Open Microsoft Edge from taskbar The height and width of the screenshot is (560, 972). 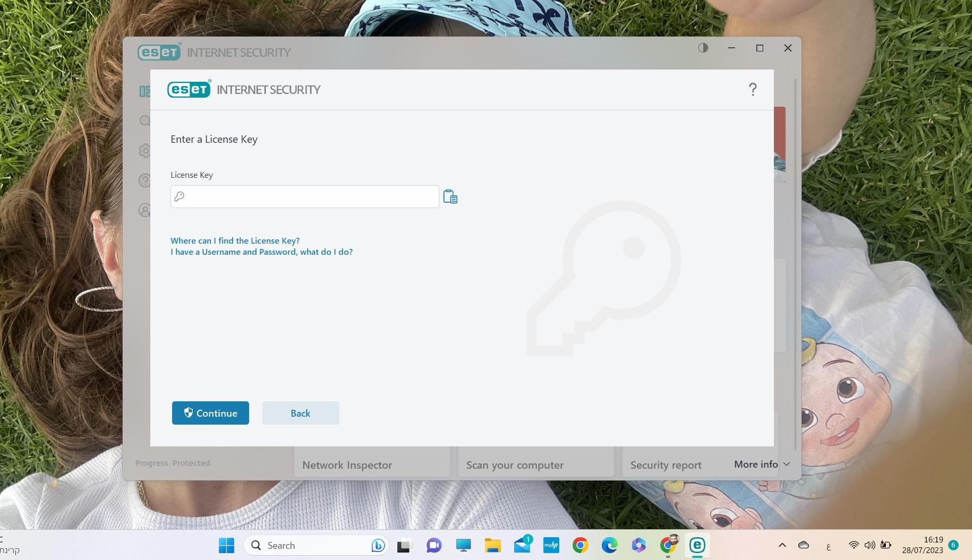609,545
